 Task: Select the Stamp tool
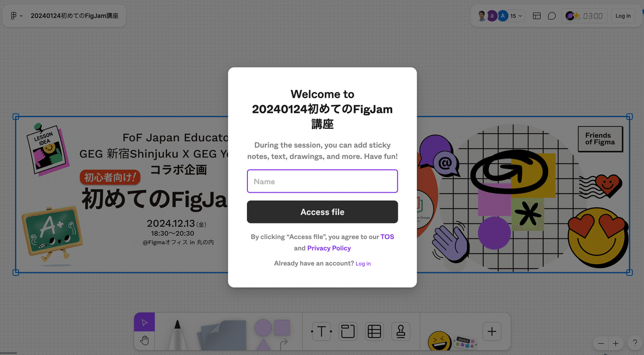(400, 331)
